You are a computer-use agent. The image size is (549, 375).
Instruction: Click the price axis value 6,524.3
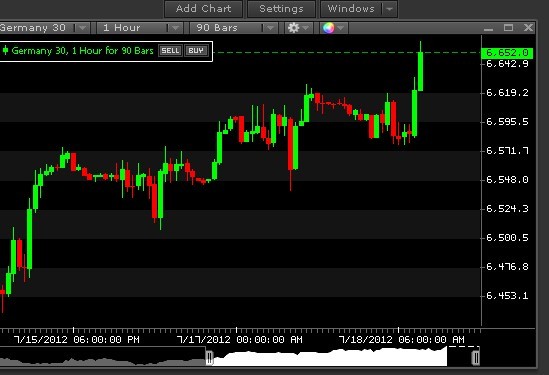coord(507,209)
